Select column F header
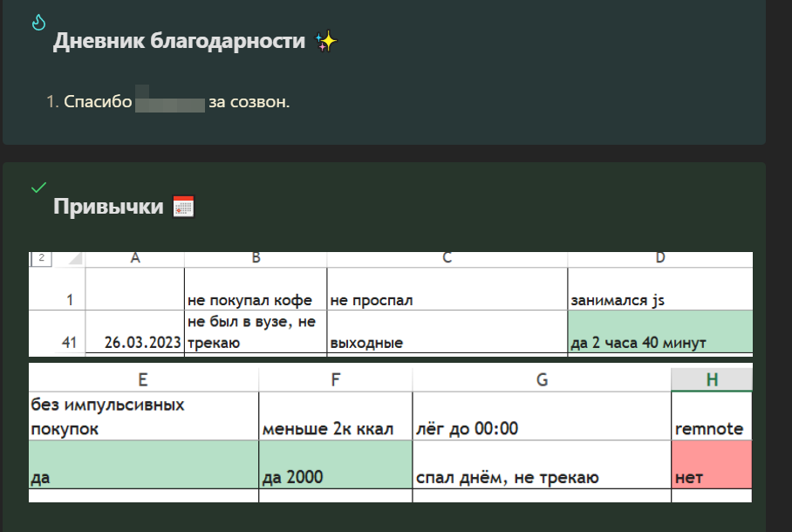Image resolution: width=792 pixels, height=532 pixels. coord(336,379)
